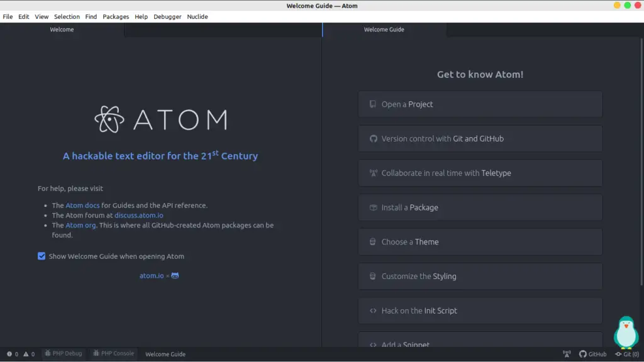Open the Edit menu
This screenshot has width=644, height=362.
tap(24, 17)
